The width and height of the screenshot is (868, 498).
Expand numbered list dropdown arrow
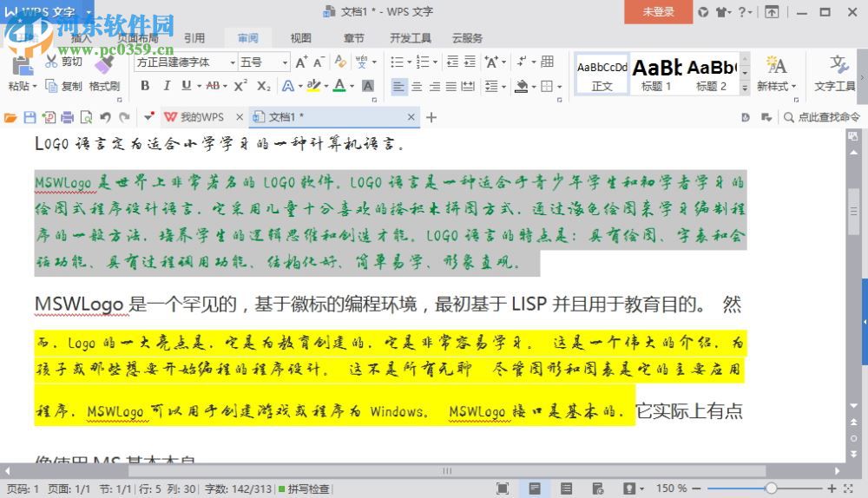click(x=435, y=62)
